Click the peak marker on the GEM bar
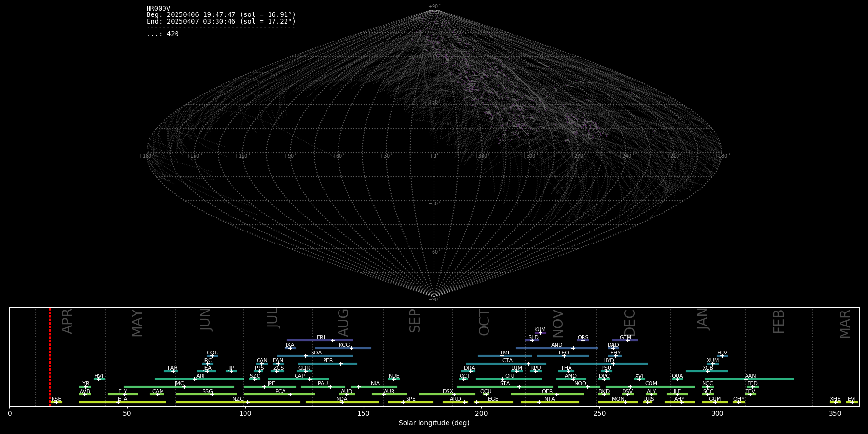The width and height of the screenshot is (868, 434). tap(628, 340)
